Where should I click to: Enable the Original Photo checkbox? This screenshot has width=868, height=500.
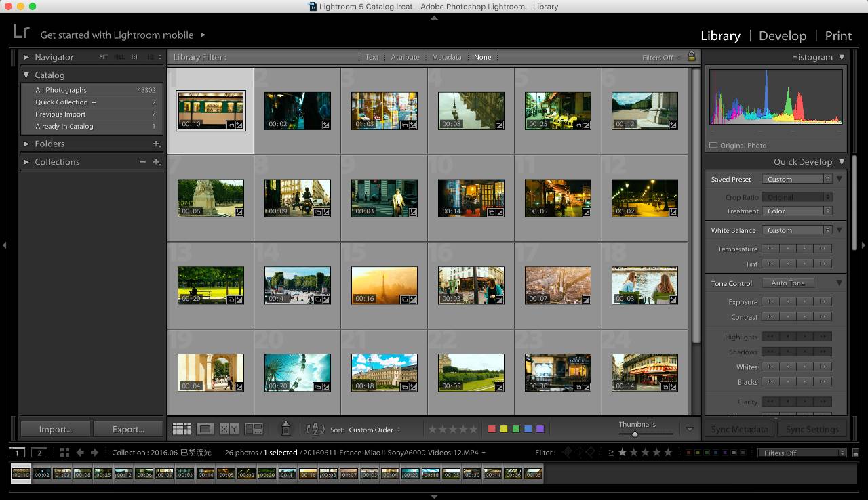pyautogui.click(x=713, y=146)
